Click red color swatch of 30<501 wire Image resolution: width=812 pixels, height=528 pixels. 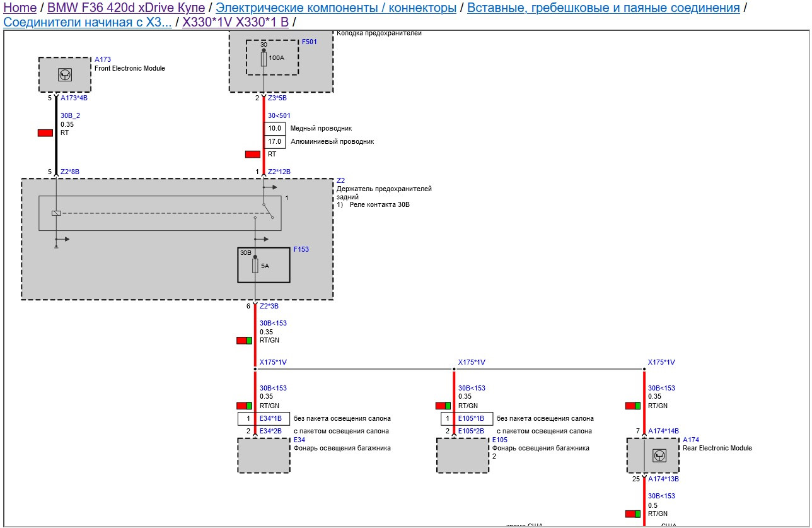[253, 154]
